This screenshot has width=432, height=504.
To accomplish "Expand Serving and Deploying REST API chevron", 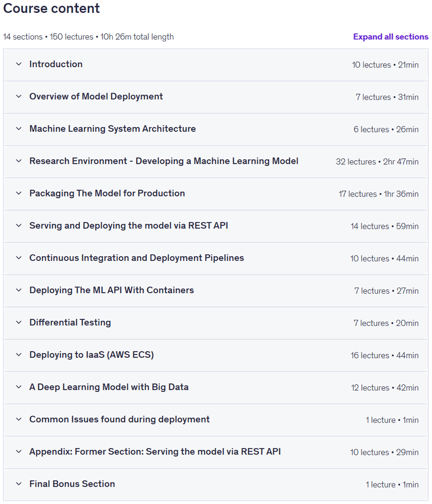I will (19, 226).
